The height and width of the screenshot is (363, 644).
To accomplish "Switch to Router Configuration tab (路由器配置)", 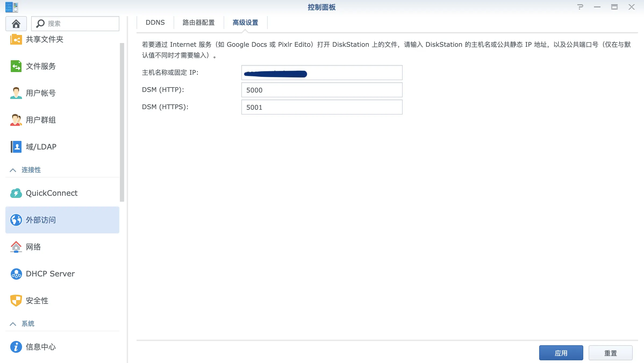I will coord(199,23).
